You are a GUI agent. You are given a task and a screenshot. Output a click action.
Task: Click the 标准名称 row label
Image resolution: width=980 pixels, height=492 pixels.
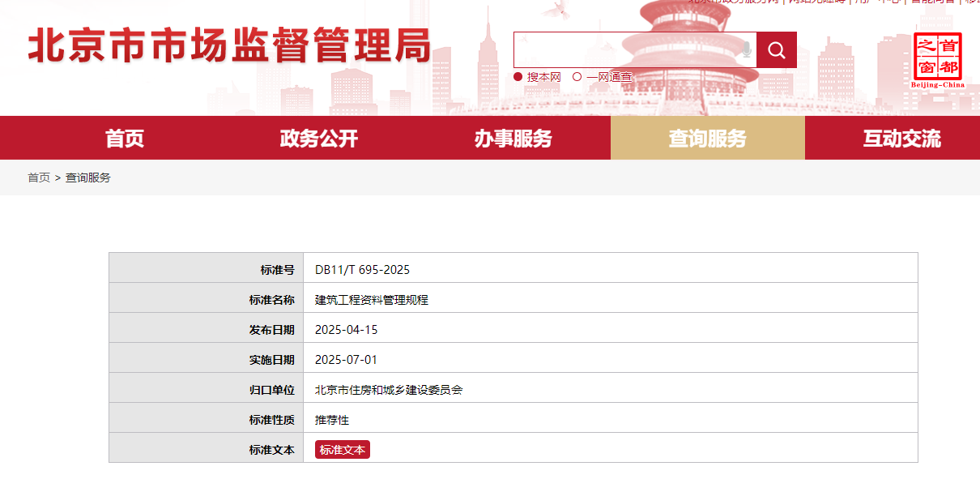tap(272, 300)
